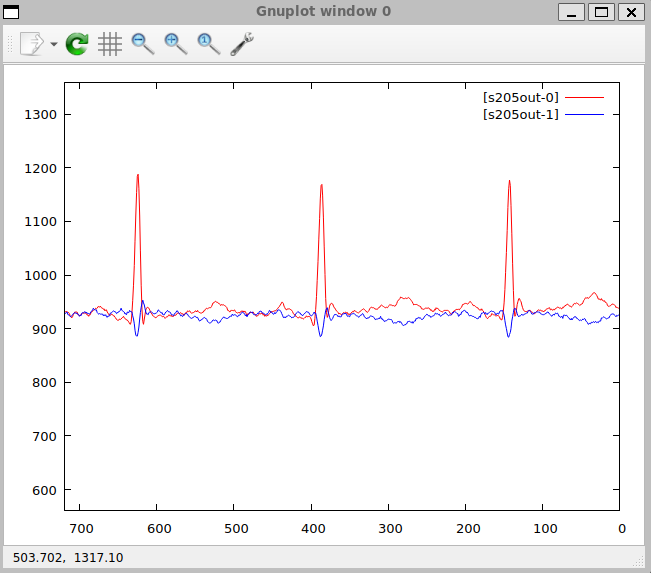Click the red line sample in legend
651x573 pixels.
(x=585, y=98)
